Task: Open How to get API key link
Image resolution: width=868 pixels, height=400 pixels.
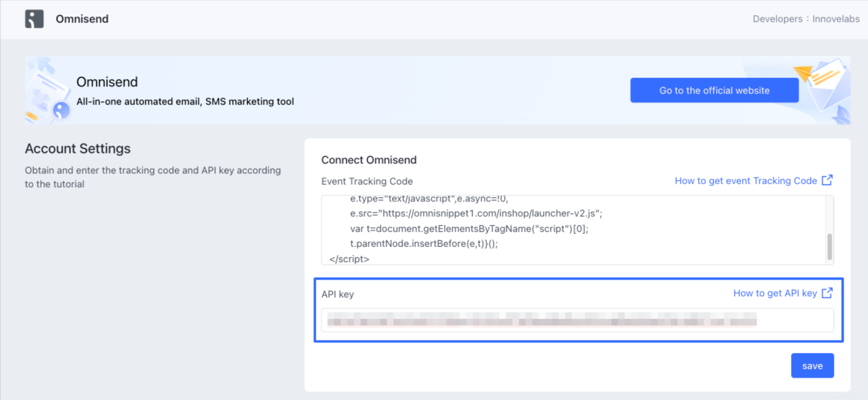Action: (775, 293)
